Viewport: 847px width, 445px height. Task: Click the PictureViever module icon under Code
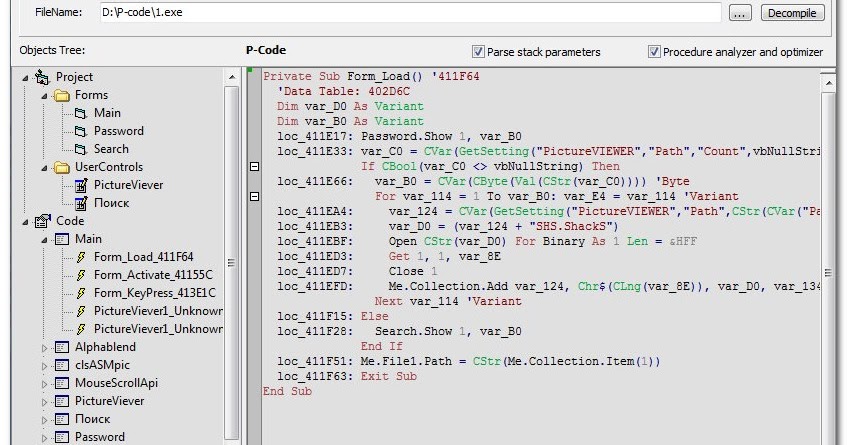click(62, 401)
